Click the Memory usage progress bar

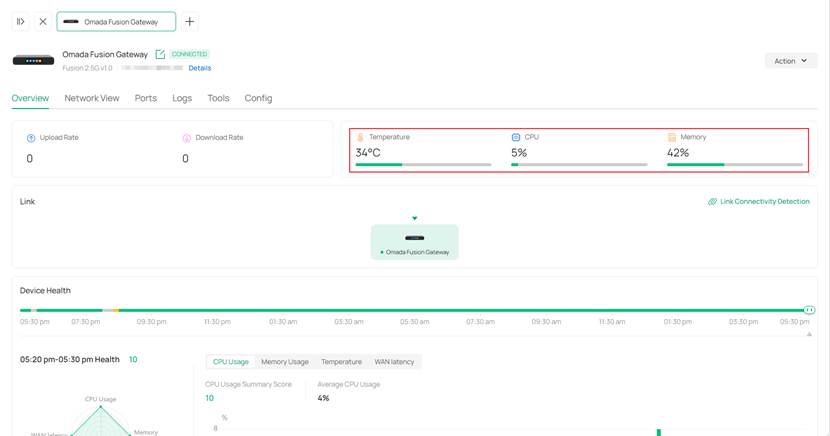click(735, 165)
